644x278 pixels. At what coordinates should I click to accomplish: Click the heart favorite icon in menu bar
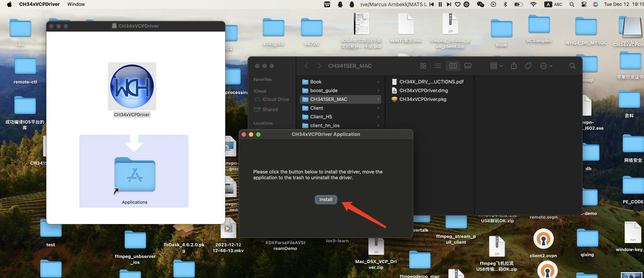458,4
